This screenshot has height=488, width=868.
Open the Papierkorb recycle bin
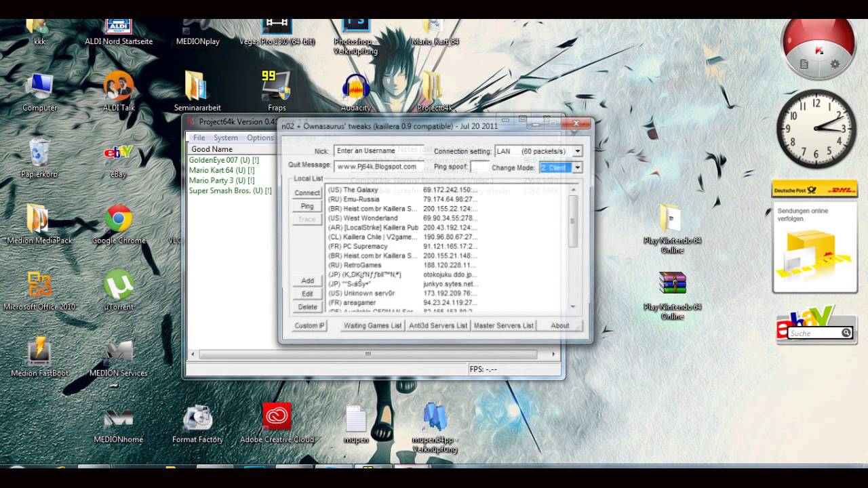tap(39, 158)
